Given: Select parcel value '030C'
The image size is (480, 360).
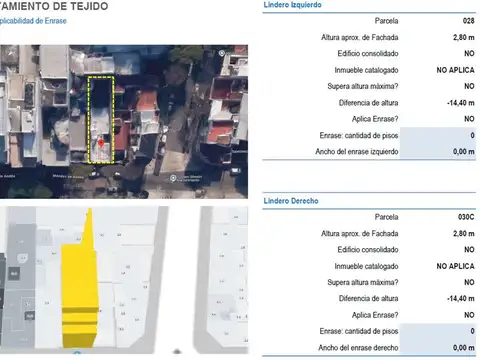Looking at the screenshot, I should pos(466,217).
